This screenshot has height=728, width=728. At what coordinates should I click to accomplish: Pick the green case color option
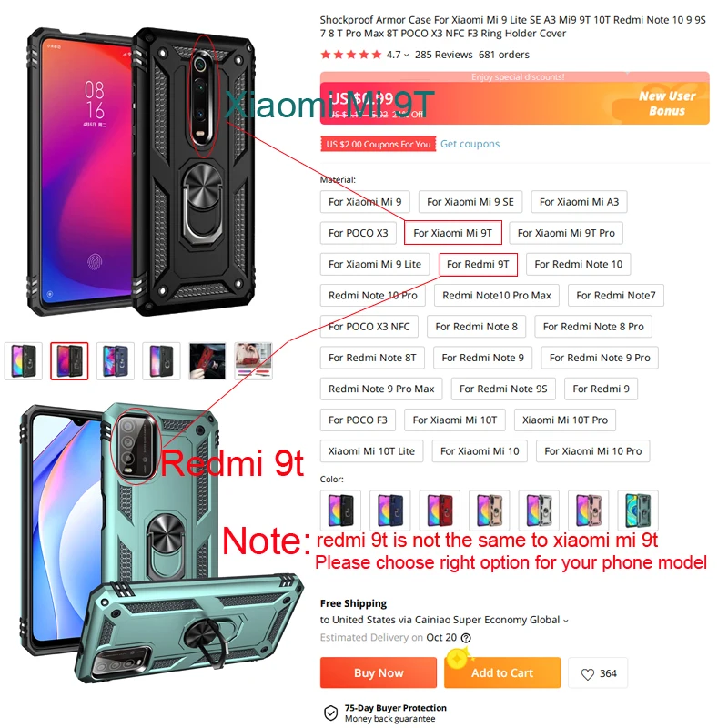[x=638, y=510]
